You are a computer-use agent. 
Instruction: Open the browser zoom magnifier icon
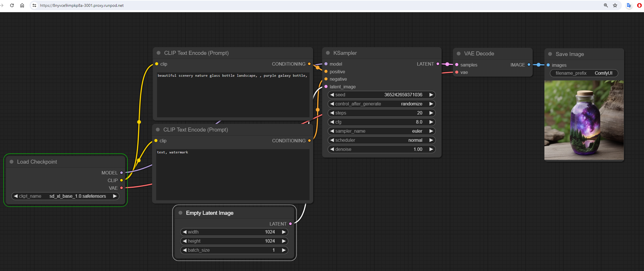[x=606, y=5]
